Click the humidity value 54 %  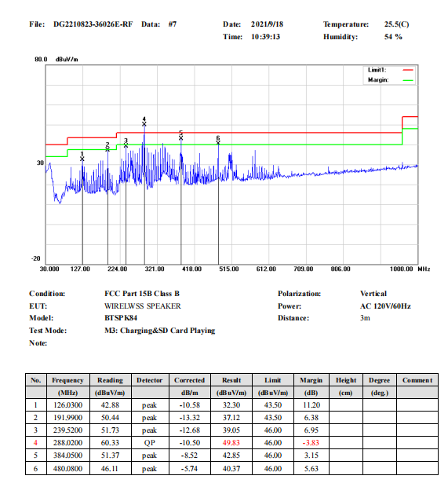click(393, 37)
